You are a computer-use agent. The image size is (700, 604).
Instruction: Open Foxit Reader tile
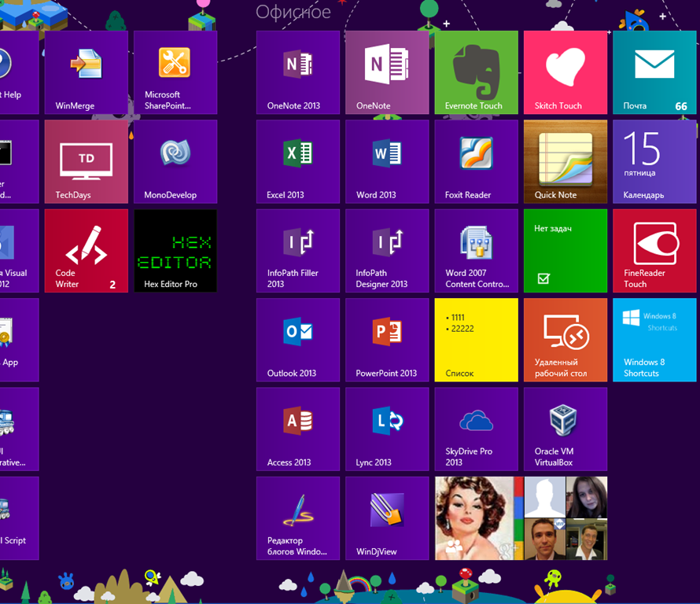pyautogui.click(x=477, y=161)
